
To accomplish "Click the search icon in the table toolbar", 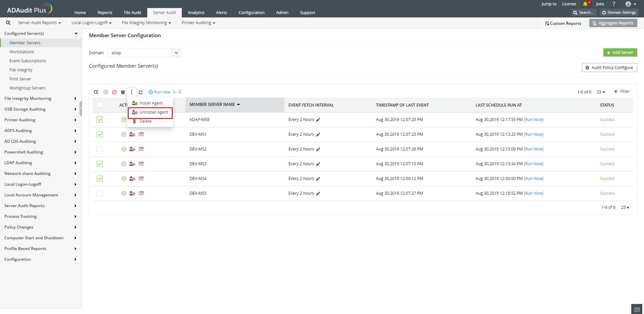I will tap(96, 92).
